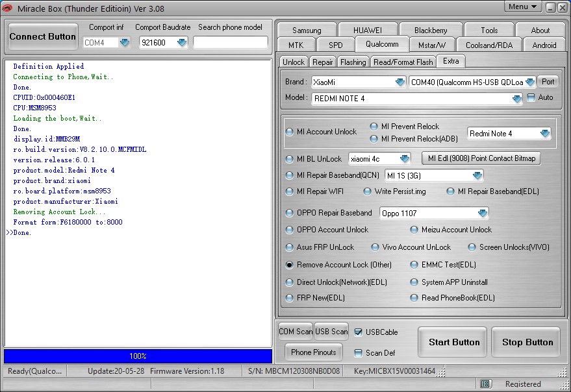Click MI Edl (9008) Point Contact Bitmap button
The height and width of the screenshot is (392, 571).
481,158
